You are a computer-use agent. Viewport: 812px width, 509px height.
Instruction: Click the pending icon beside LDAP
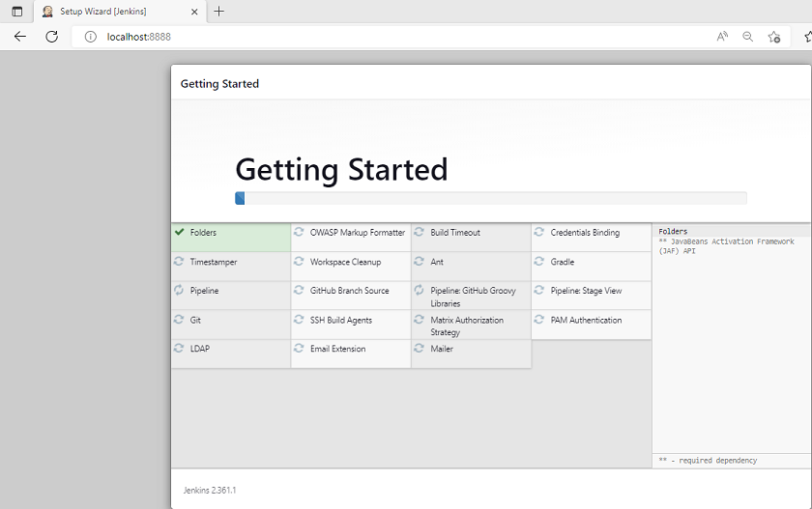coord(179,348)
